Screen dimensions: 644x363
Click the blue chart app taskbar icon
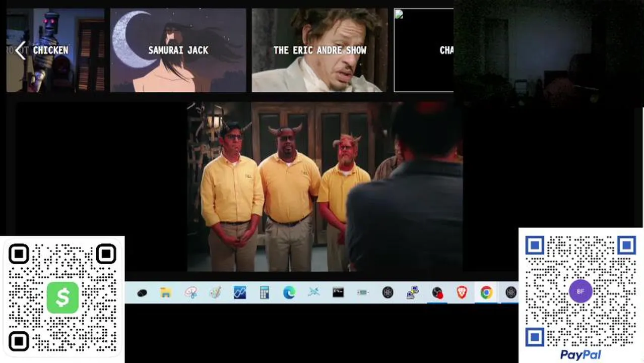(x=240, y=292)
